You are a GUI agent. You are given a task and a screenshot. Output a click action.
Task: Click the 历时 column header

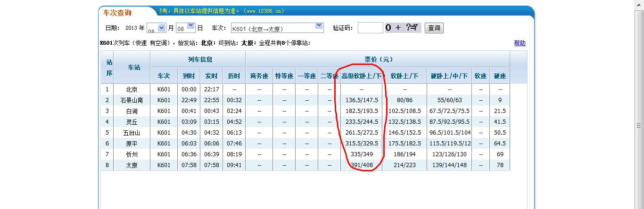coord(234,76)
